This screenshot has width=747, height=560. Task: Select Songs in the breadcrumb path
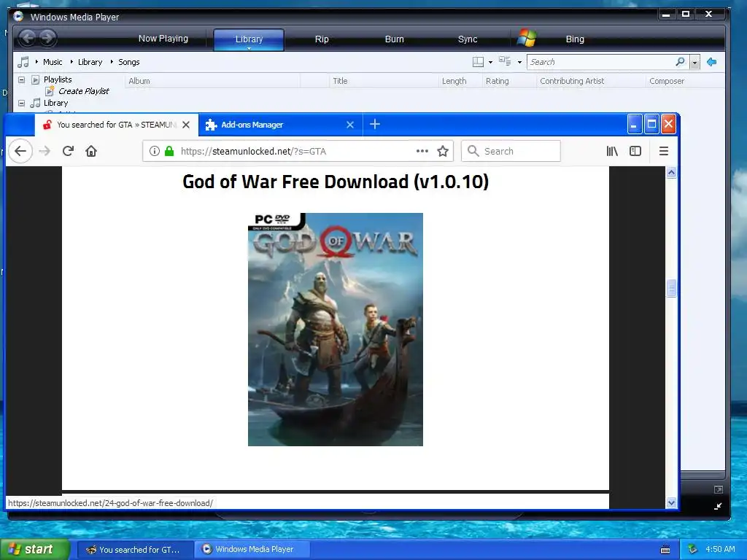pos(128,62)
